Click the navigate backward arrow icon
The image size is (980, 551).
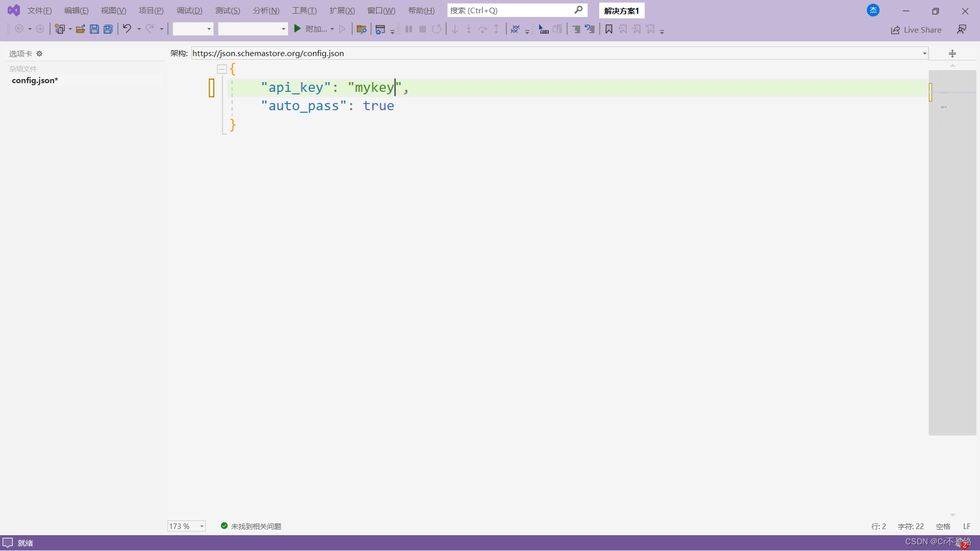[x=19, y=29]
